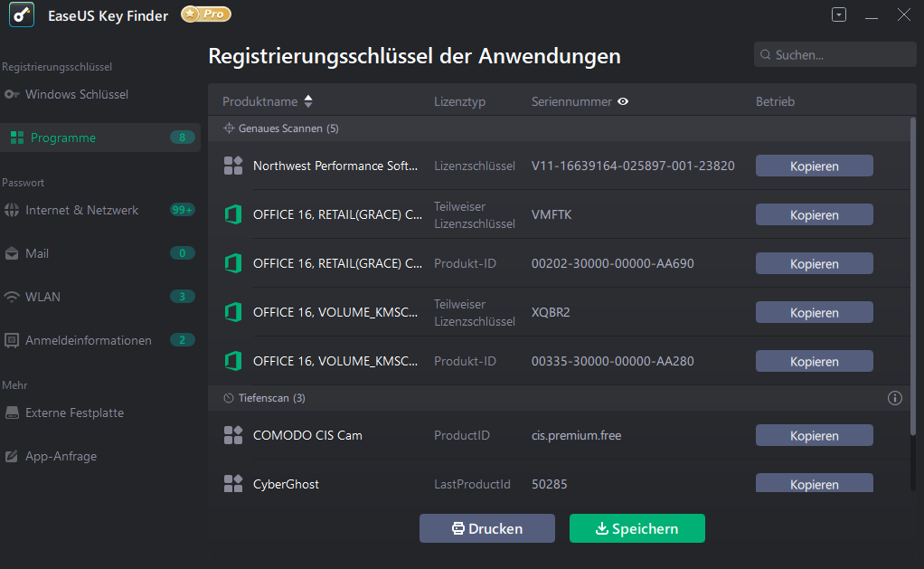Click the grid icon beside Programme
The image size is (924, 569).
pyautogui.click(x=17, y=138)
